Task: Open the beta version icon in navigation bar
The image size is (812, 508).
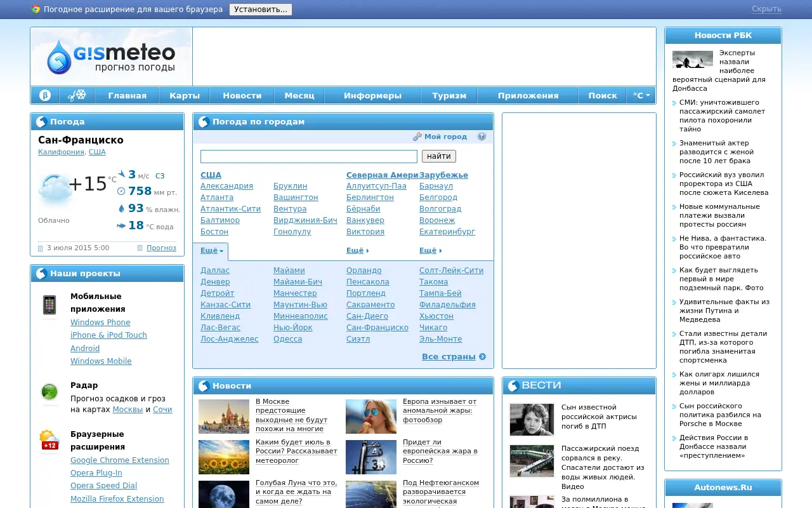Action: (x=45, y=95)
